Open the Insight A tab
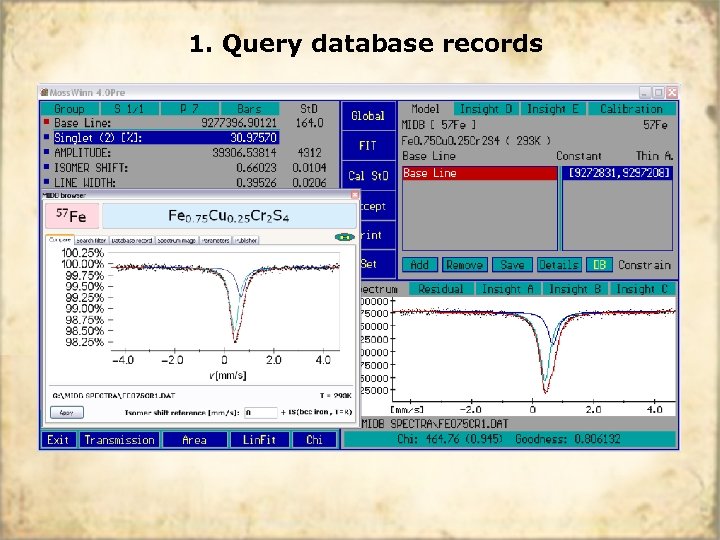The image size is (720, 540). click(507, 289)
